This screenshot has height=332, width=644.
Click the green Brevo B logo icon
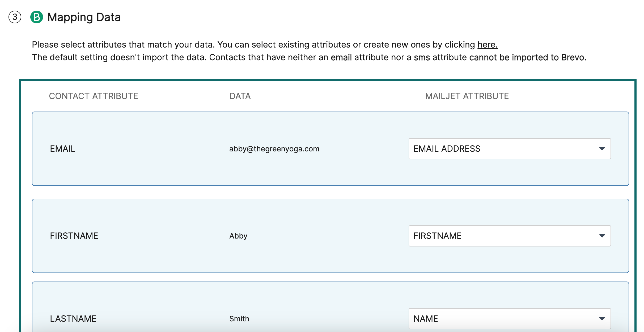coord(37,17)
